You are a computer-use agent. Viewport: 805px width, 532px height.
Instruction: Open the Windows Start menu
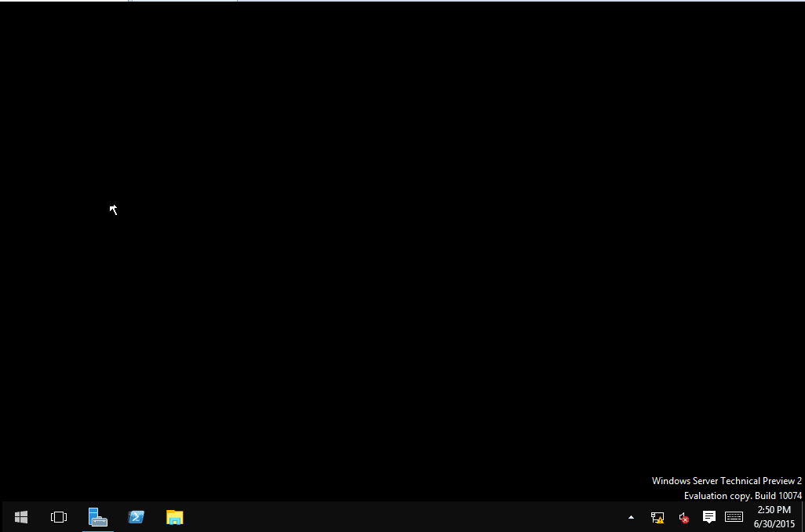(x=21, y=516)
